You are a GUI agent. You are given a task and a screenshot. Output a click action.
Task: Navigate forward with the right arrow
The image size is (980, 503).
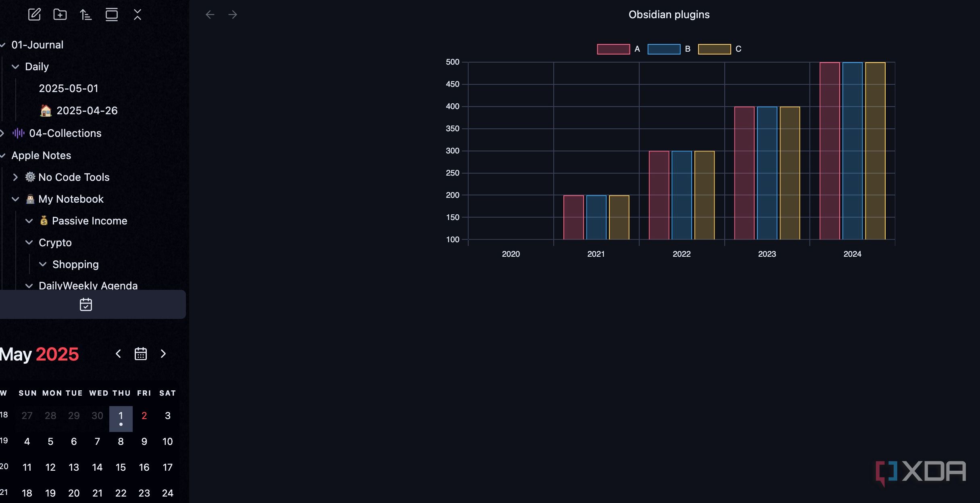coord(233,15)
